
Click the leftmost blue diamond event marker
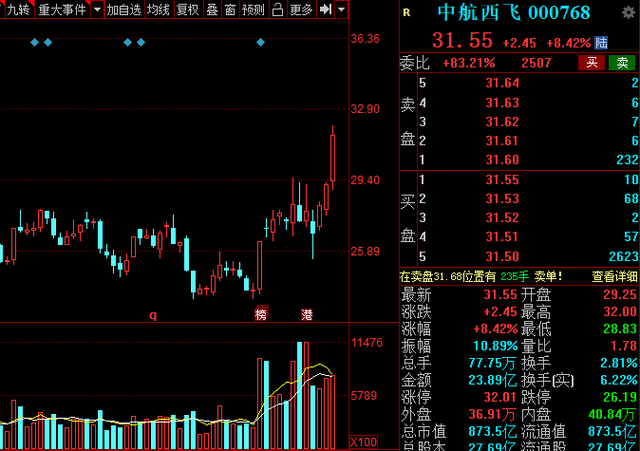[35, 42]
